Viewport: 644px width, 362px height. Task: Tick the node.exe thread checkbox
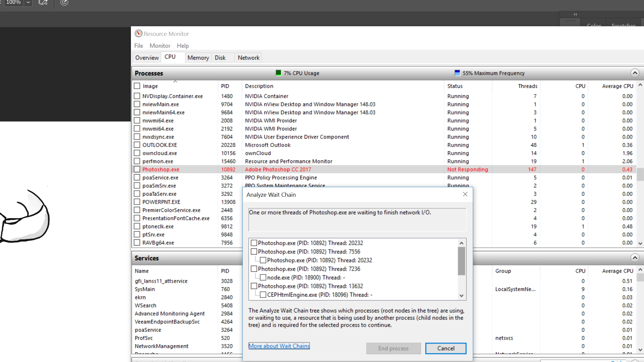[263, 277]
